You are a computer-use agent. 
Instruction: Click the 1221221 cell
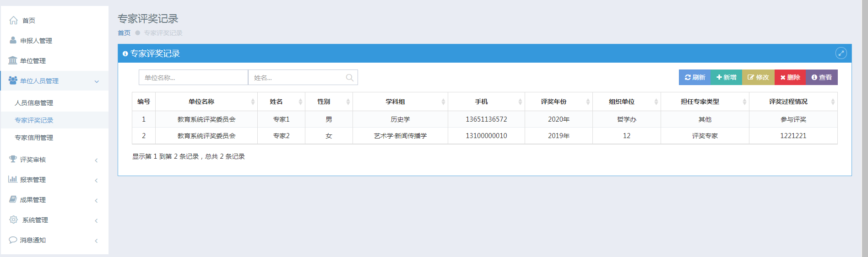click(793, 136)
